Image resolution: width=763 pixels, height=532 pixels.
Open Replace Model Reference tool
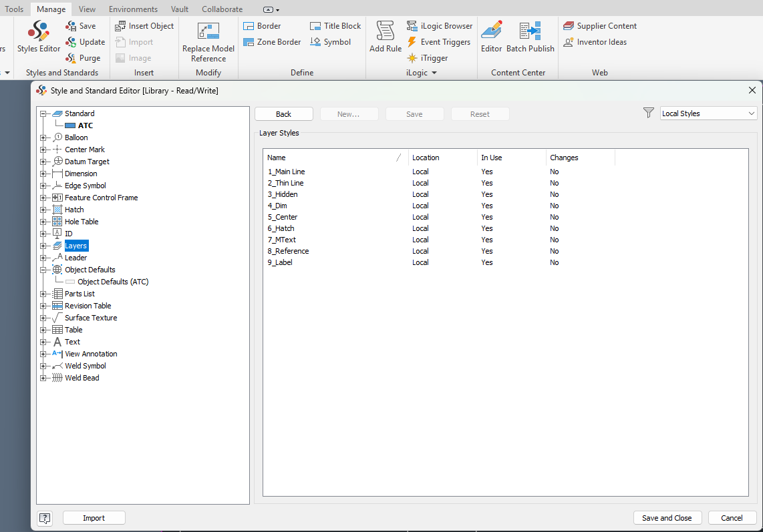(208, 42)
